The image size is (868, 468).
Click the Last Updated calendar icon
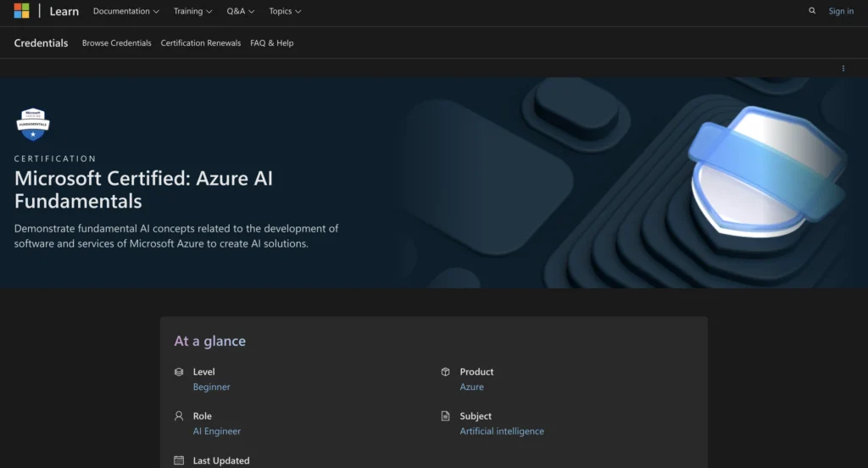tap(179, 460)
